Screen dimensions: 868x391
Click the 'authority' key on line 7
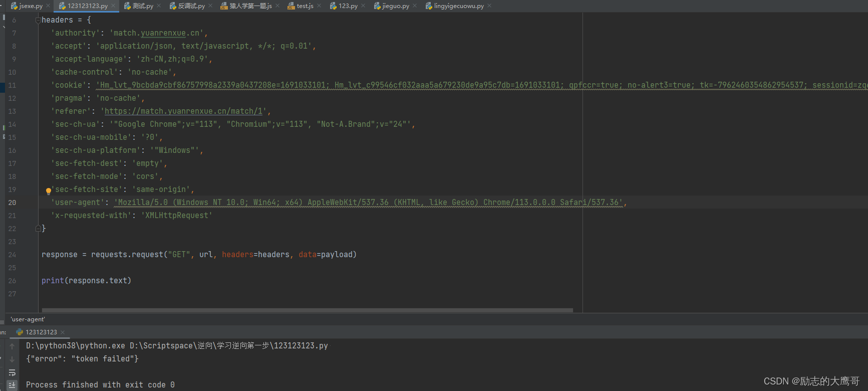pos(75,33)
